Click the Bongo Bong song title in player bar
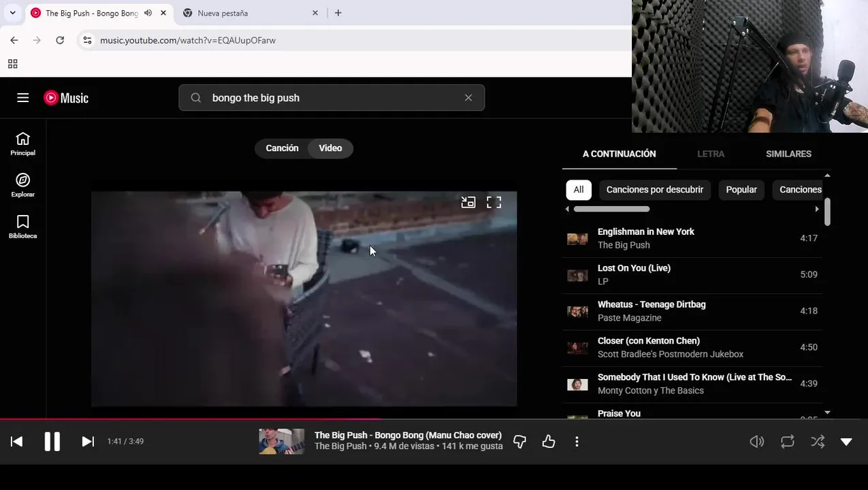 click(x=408, y=436)
